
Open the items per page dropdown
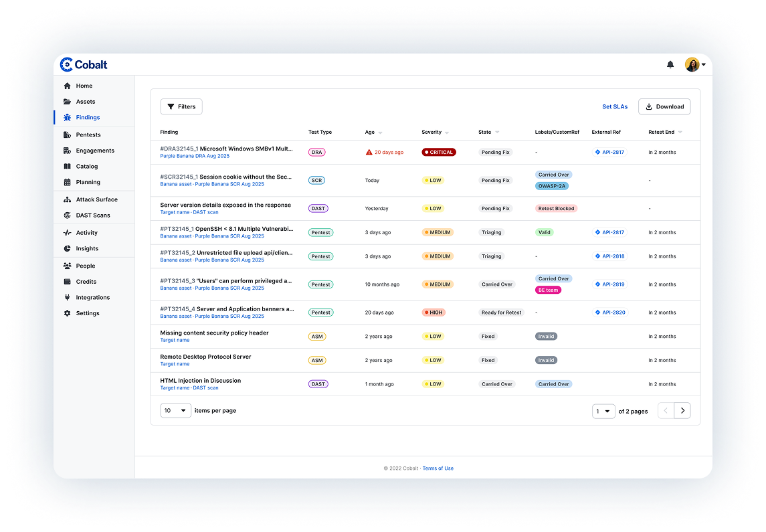click(x=175, y=410)
